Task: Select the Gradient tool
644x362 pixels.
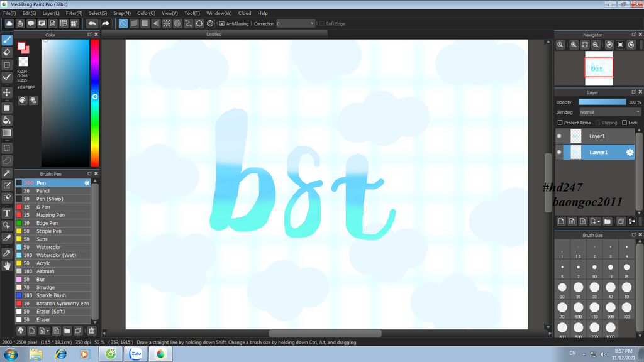Action: click(x=7, y=133)
